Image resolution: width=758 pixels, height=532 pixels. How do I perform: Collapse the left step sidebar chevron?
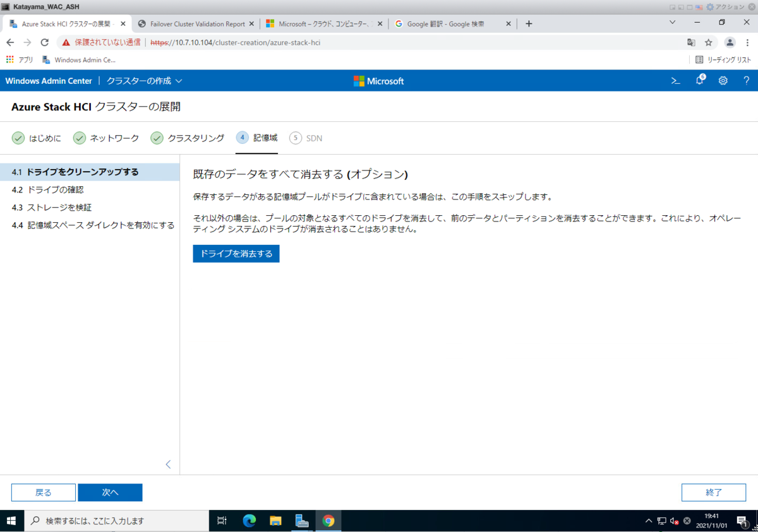(168, 464)
